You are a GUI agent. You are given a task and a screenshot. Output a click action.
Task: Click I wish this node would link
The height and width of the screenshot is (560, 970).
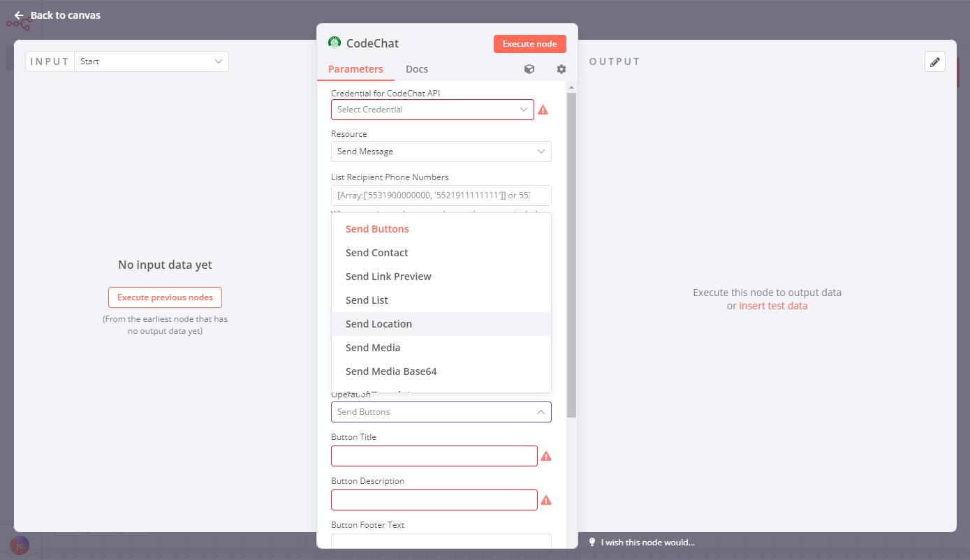pos(647,543)
